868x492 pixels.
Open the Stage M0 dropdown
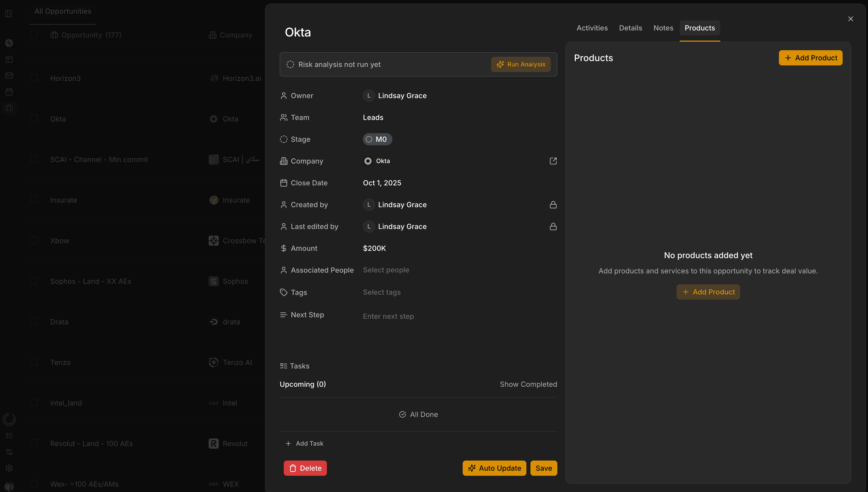(377, 139)
